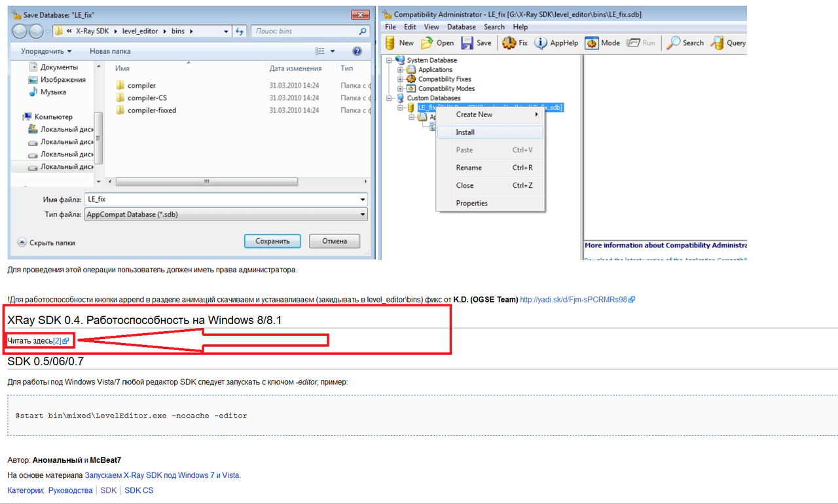Collapse the Custom Databases tree node
Image resolution: width=838 pixels, height=504 pixels.
389,98
